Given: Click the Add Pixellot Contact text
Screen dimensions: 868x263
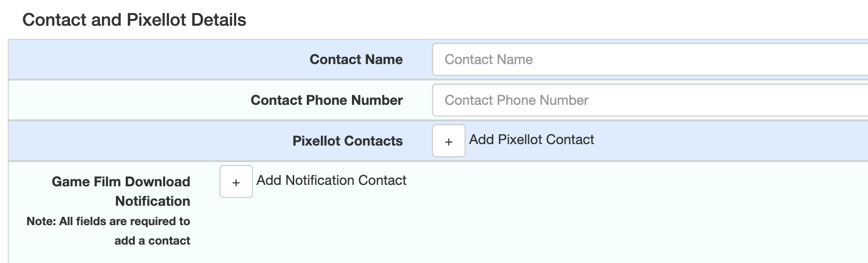Looking at the screenshot, I should pos(531,140).
